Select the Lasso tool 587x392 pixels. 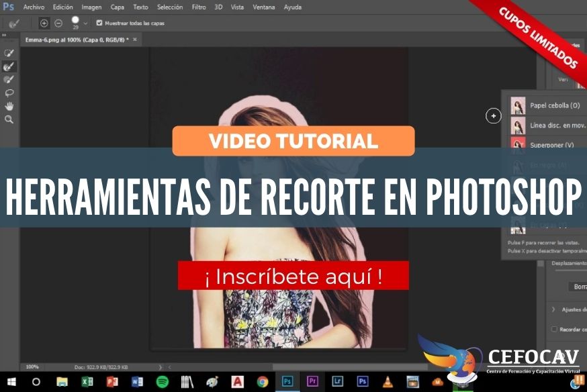[x=8, y=94]
